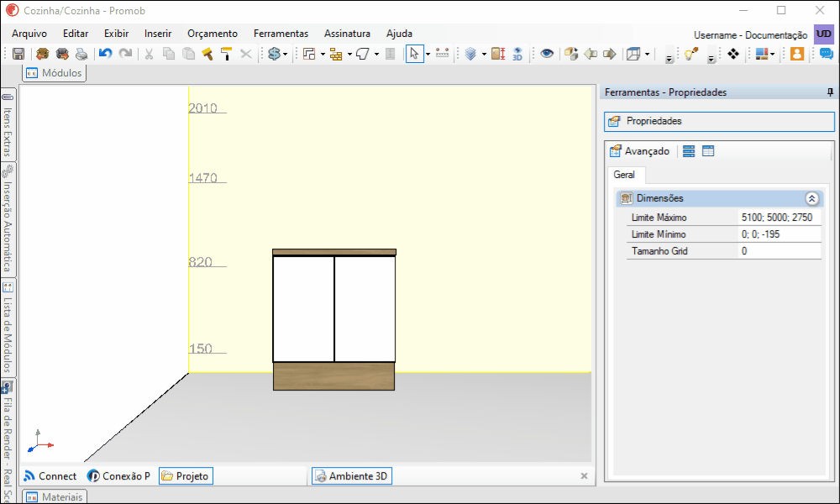Open the layers tool dropdown arrow

click(x=485, y=54)
